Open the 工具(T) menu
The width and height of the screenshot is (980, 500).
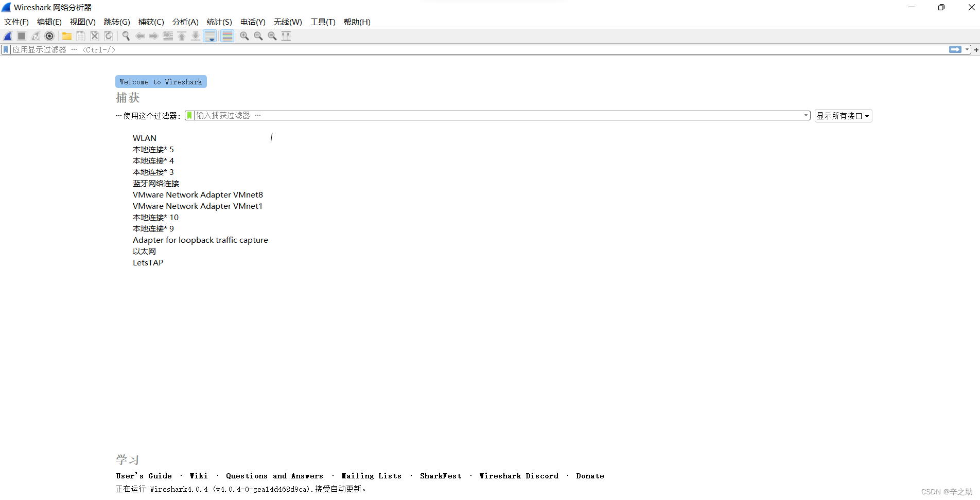click(323, 22)
